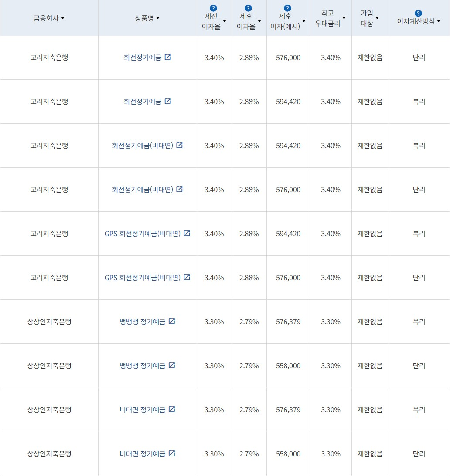
Task: Open the 세후이자율 sort dropdown arrow
Action: click(x=259, y=20)
